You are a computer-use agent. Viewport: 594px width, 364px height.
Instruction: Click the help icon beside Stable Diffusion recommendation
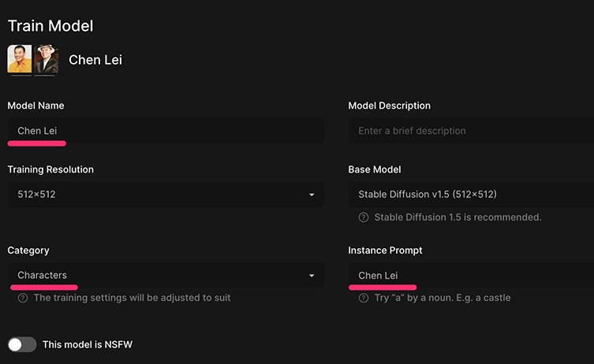[x=364, y=217]
